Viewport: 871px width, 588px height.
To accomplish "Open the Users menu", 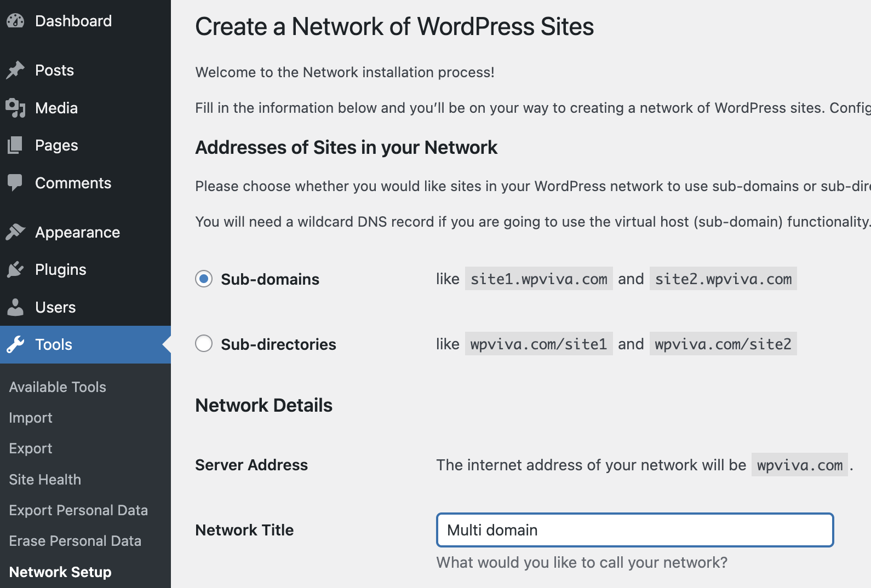I will tap(55, 307).
